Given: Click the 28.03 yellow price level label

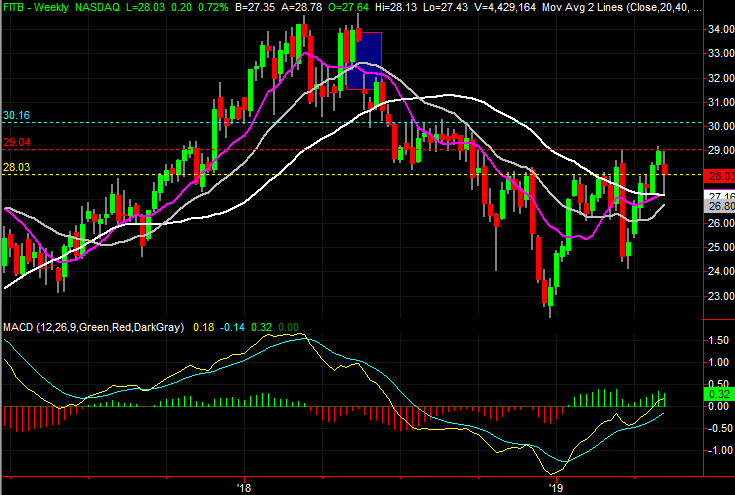Looking at the screenshot, I should [x=16, y=167].
